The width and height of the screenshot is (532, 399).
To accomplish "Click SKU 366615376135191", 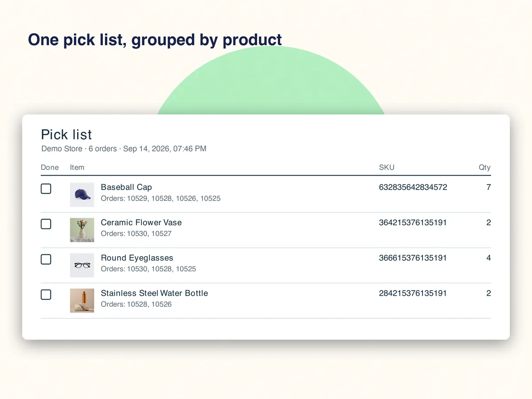I will click(x=413, y=258).
